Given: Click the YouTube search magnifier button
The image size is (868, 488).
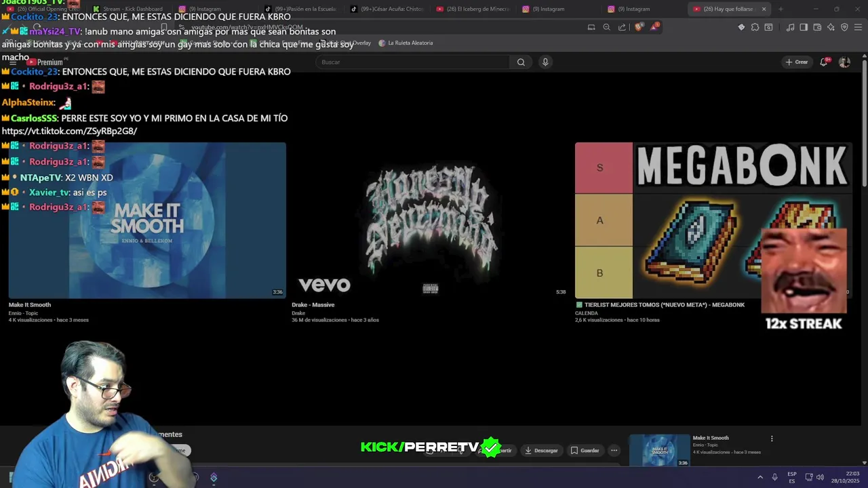Looking at the screenshot, I should pyautogui.click(x=521, y=62).
